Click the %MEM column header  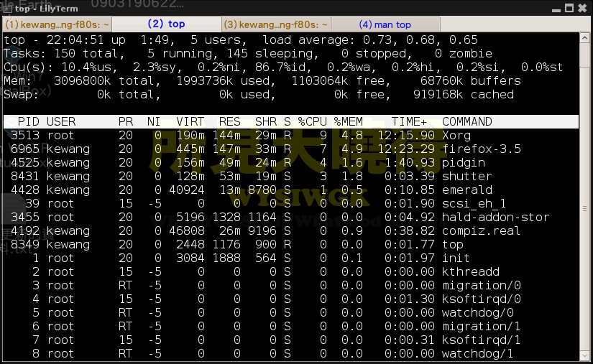[x=349, y=121]
